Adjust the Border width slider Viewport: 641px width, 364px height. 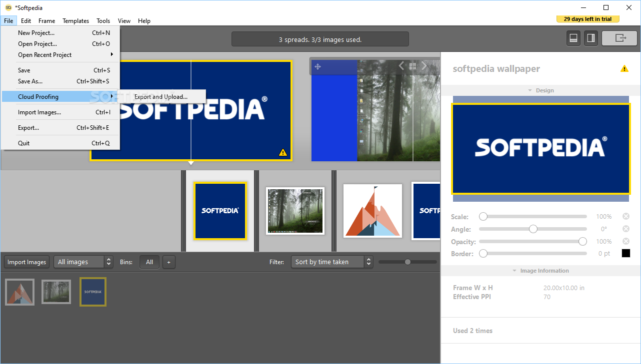pos(532,254)
